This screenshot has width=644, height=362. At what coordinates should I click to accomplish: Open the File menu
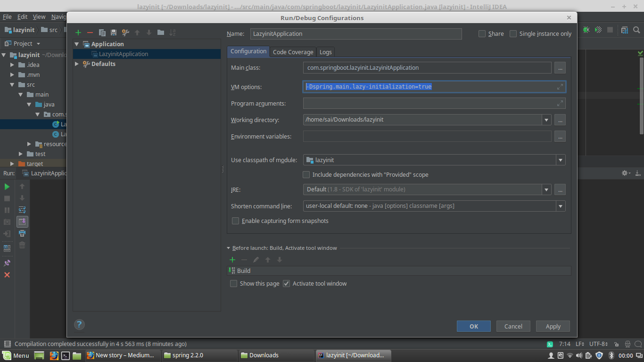(7, 16)
